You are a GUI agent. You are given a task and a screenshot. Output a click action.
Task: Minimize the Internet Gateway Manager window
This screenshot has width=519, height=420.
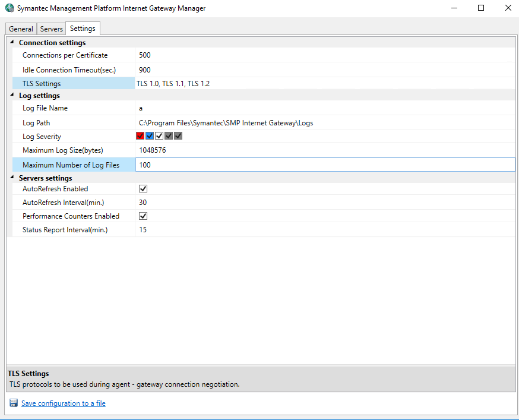point(454,8)
